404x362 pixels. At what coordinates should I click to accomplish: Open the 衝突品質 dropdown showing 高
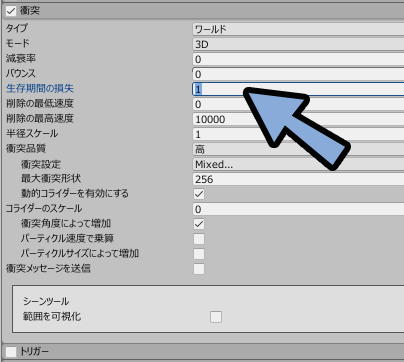[x=298, y=149]
